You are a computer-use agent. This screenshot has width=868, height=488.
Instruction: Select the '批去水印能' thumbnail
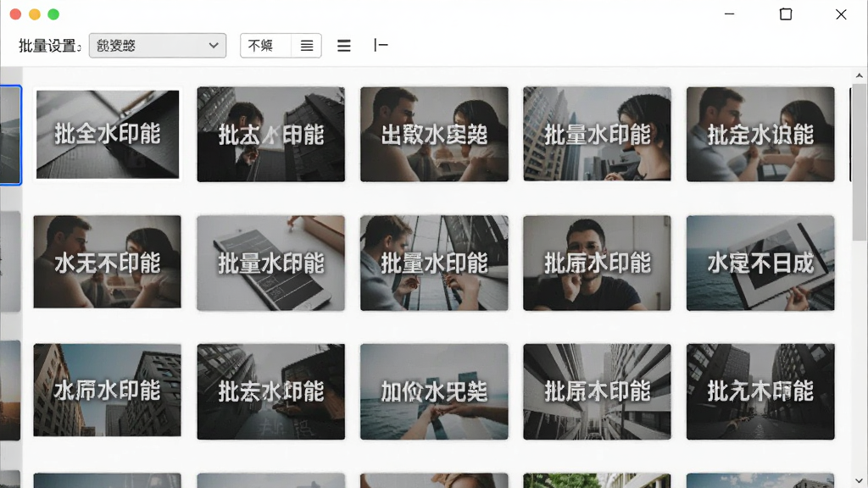click(x=270, y=391)
